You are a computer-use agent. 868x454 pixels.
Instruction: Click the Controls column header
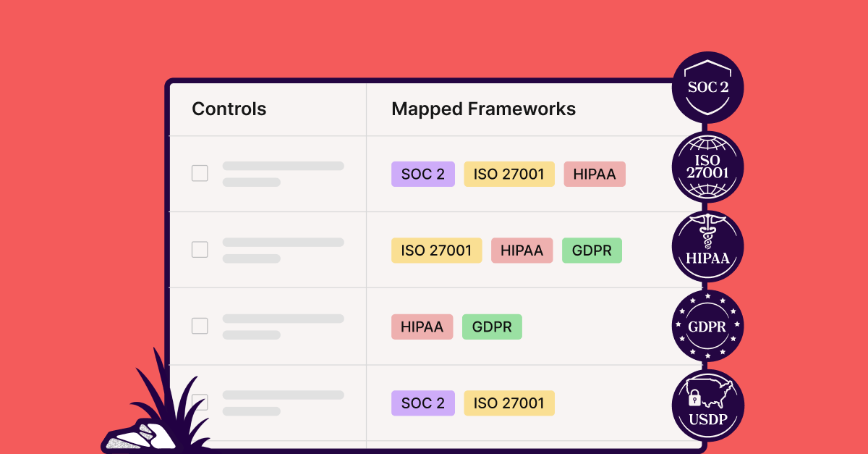[x=229, y=109]
